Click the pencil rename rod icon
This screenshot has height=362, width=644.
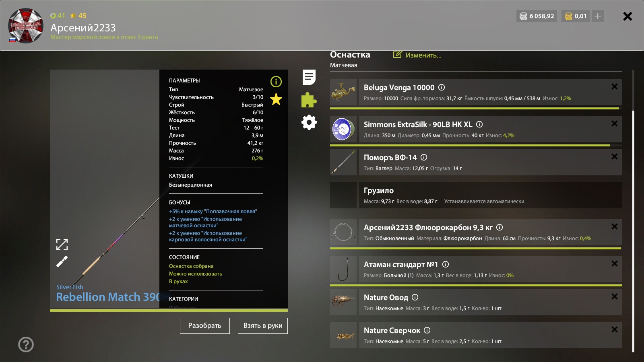(x=62, y=261)
